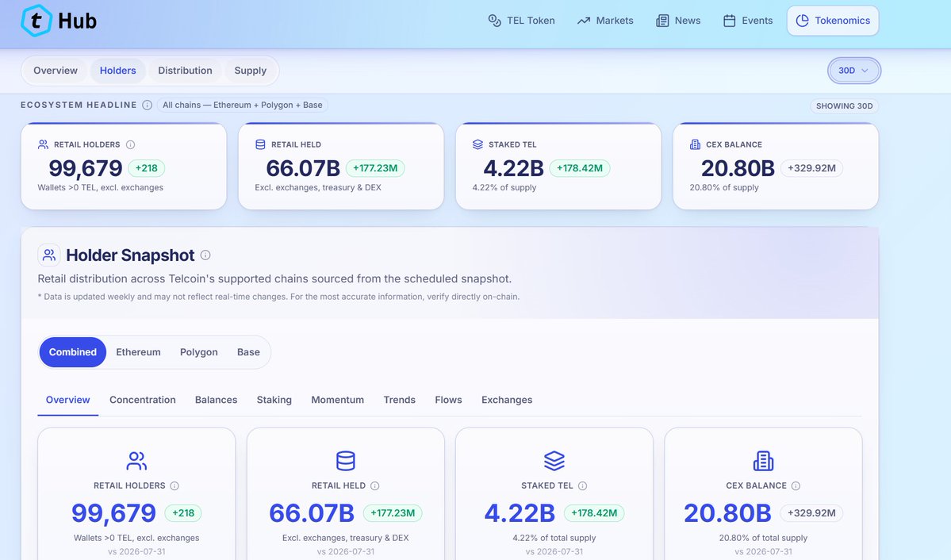
Task: Open the Events page
Action: click(748, 21)
